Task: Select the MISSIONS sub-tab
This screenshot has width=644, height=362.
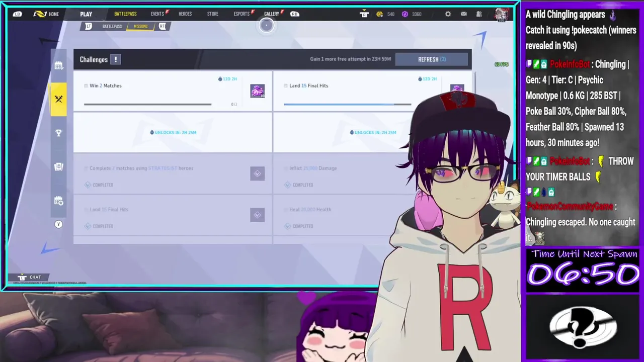Action: click(x=141, y=26)
